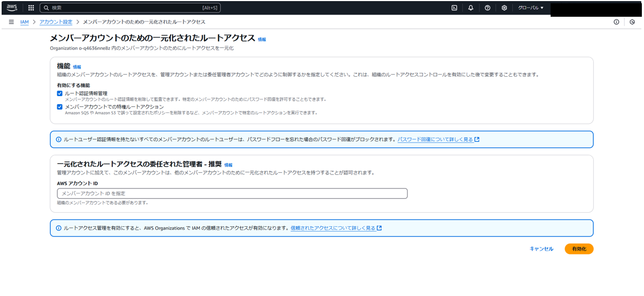Viewport: 644px width, 296px height.
Task: Go to the IAM breadcrumb
Action: 25,22
